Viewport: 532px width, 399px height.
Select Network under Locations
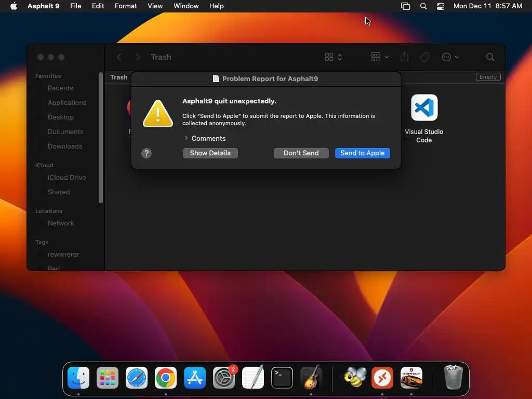(x=61, y=223)
